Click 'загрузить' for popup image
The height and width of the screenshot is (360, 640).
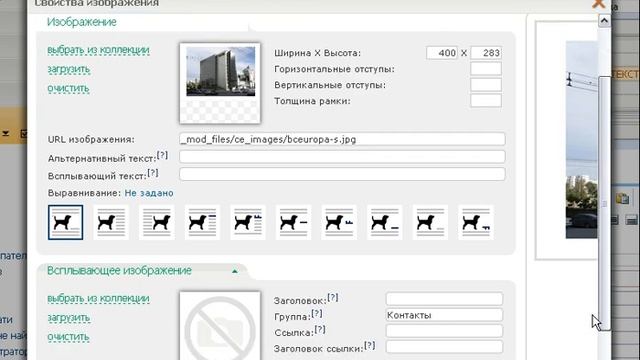point(69,318)
